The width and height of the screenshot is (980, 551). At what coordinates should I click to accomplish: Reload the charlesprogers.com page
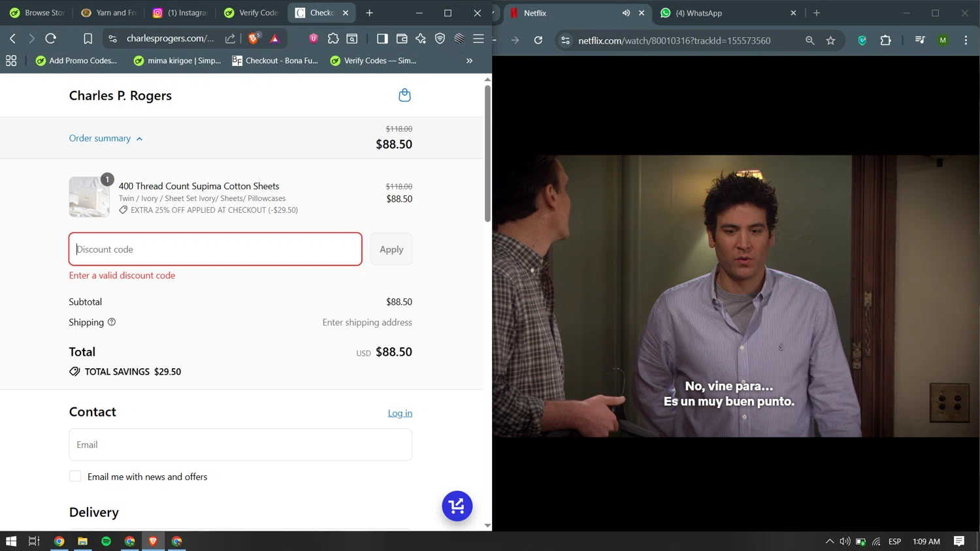click(x=51, y=39)
